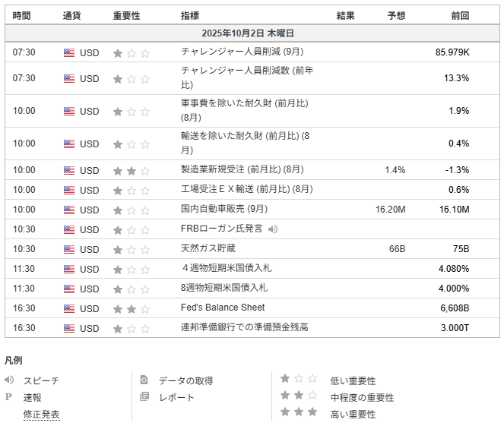Open the 修正発表 link in legend
This screenshot has height=426, width=504.
click(x=41, y=415)
